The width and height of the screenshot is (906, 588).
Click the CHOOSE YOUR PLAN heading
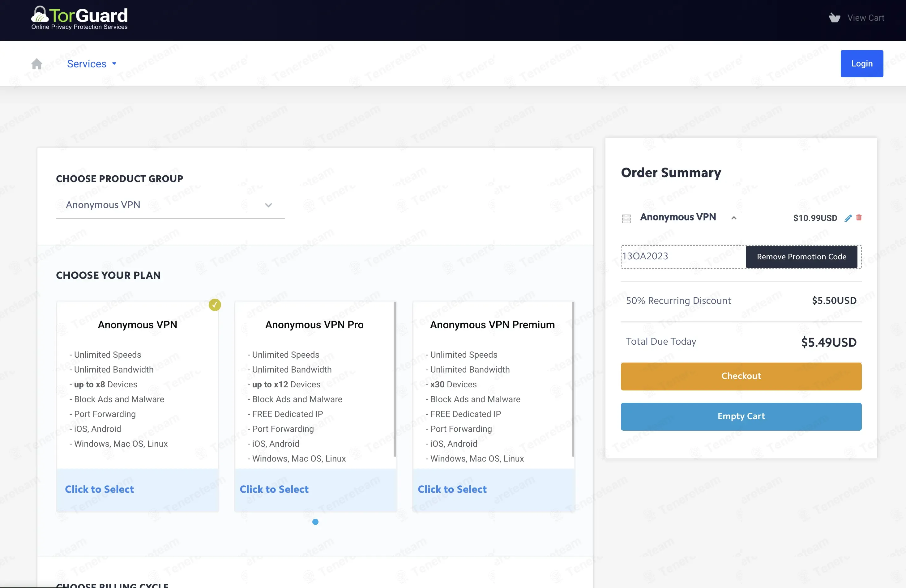pyautogui.click(x=108, y=275)
